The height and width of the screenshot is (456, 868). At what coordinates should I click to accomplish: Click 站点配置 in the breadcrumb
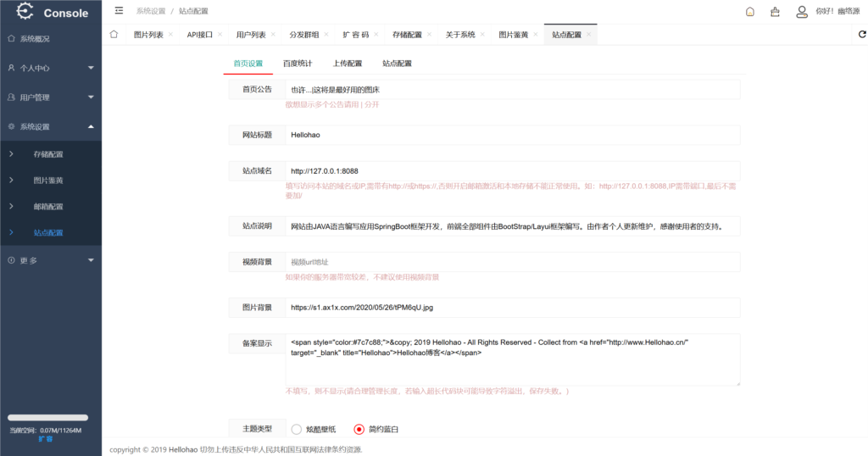point(193,11)
